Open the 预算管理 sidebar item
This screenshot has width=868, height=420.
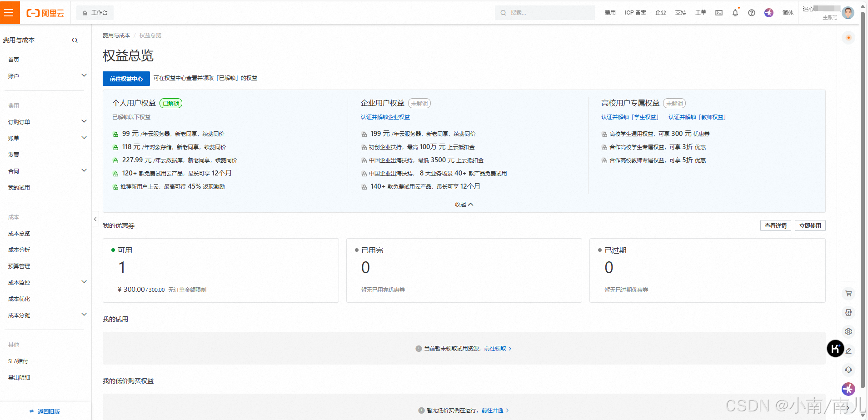pos(19,266)
